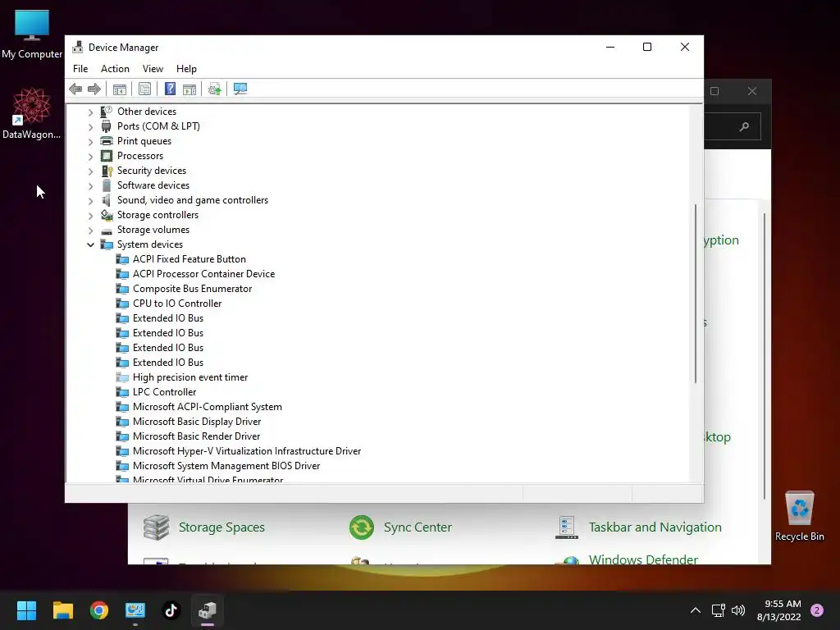Expand the Processors node
The width and height of the screenshot is (840, 630).
click(90, 157)
